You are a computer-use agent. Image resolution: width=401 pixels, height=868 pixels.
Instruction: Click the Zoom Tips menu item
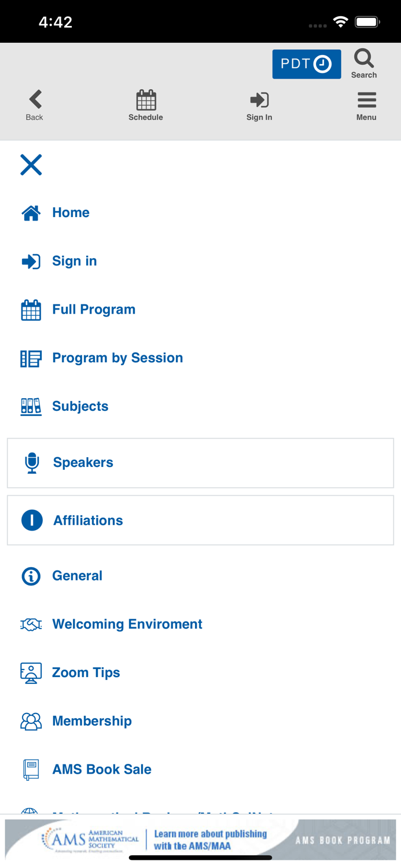(x=86, y=672)
